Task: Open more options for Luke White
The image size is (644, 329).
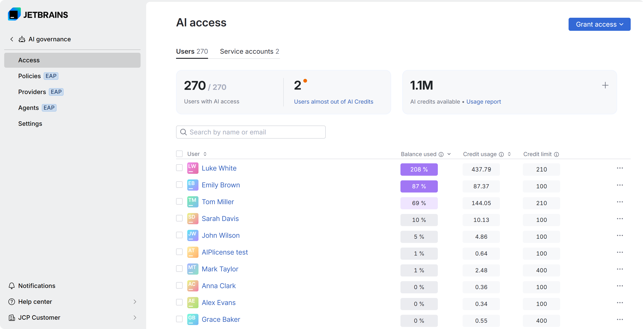Action: [x=620, y=168]
